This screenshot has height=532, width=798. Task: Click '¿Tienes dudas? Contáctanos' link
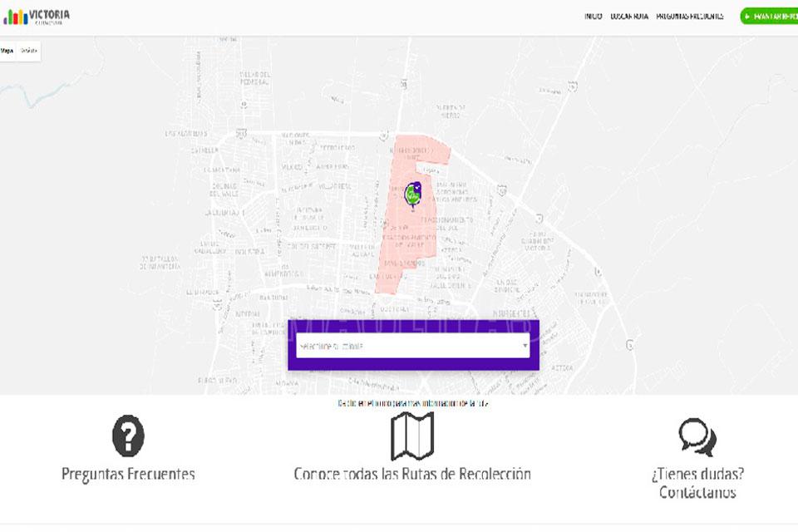pyautogui.click(x=697, y=483)
